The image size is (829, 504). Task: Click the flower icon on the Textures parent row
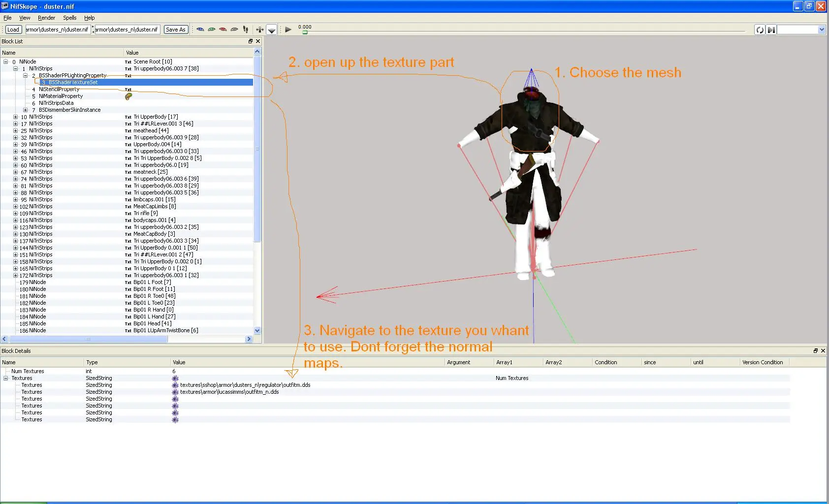point(175,378)
